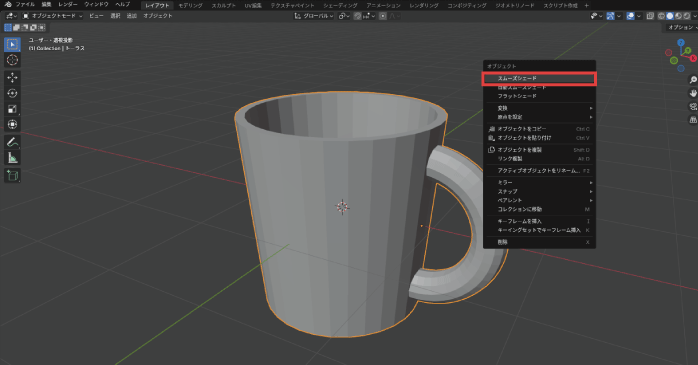
Task: Choose 削除 in context menu
Action: click(x=539, y=242)
